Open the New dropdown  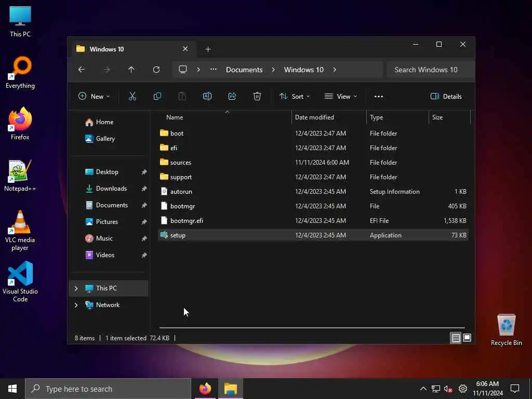pos(94,96)
